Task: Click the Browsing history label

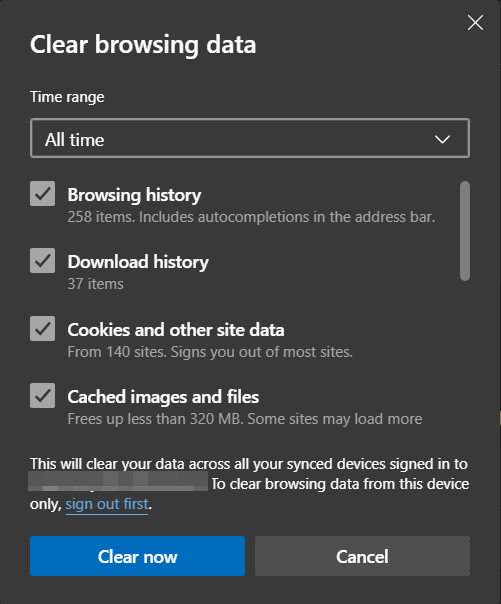Action: (134, 195)
